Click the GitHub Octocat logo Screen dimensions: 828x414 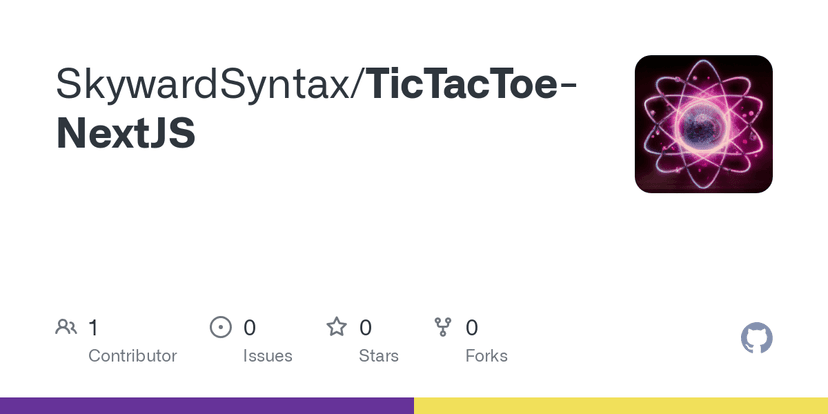[x=757, y=338]
